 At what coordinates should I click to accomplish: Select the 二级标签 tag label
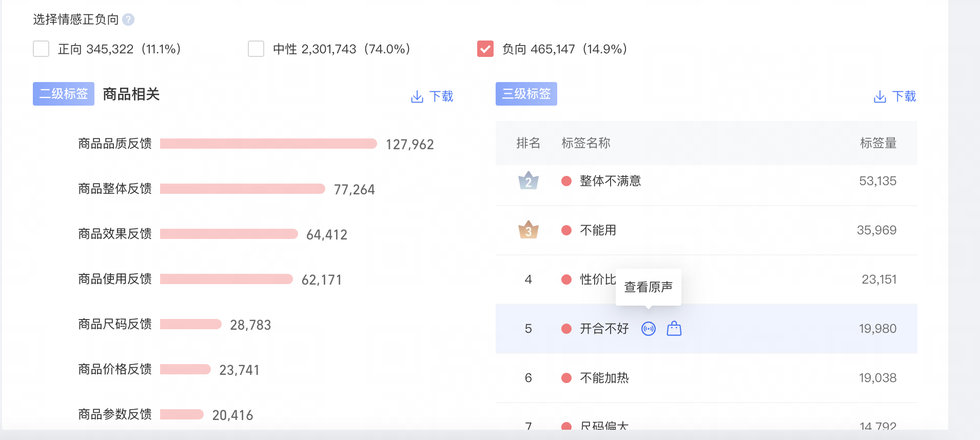64,94
